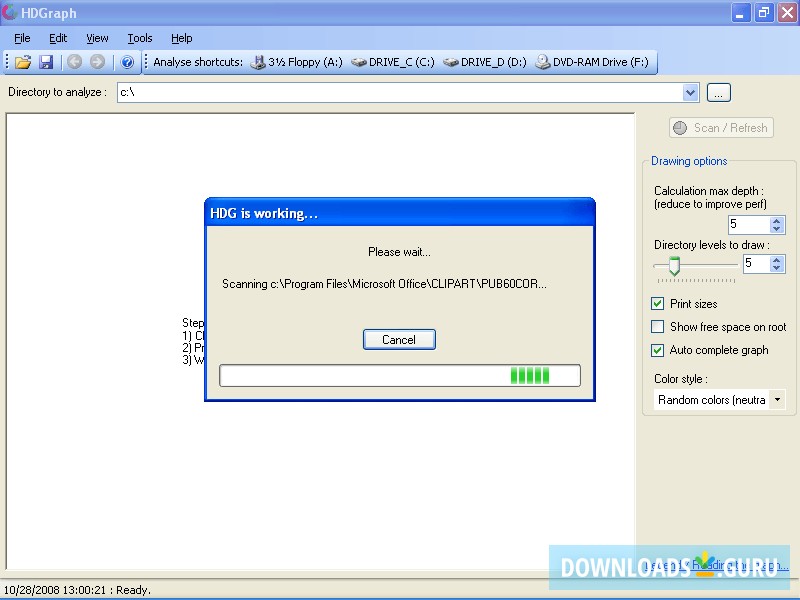The image size is (800, 600).
Task: Click the Calculation max depth value field
Action: (x=748, y=224)
